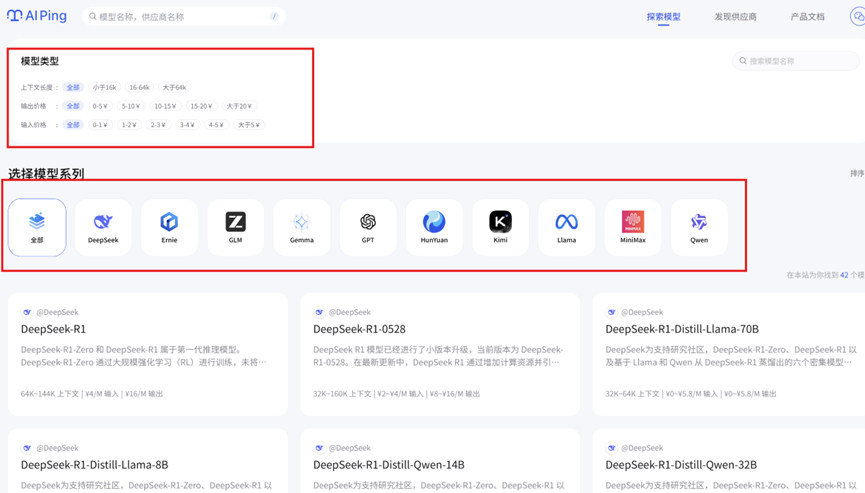Image resolution: width=865 pixels, height=493 pixels.
Task: Click @DeepSeek label on DeepSeek-R1 card
Action: tap(57, 312)
